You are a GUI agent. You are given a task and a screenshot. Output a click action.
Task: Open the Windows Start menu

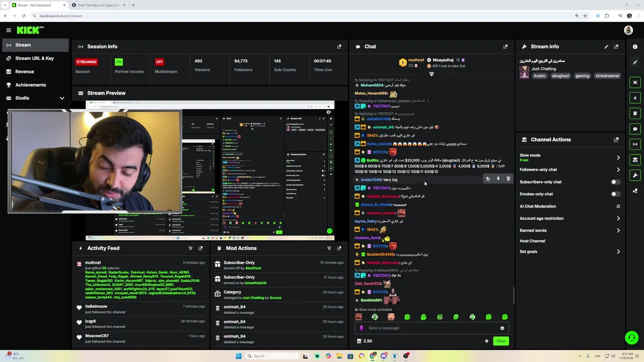[x=238, y=356]
